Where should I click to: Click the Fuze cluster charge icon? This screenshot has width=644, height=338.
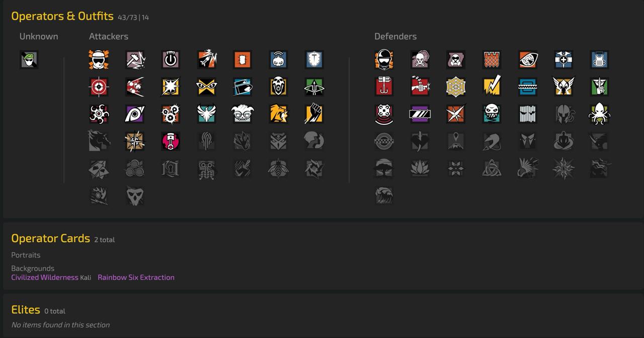tap(135, 87)
